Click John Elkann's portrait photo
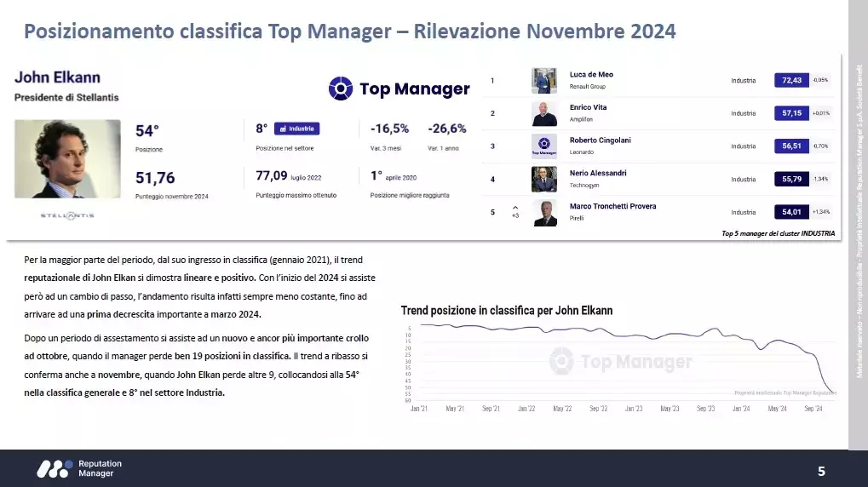 pyautogui.click(x=67, y=159)
